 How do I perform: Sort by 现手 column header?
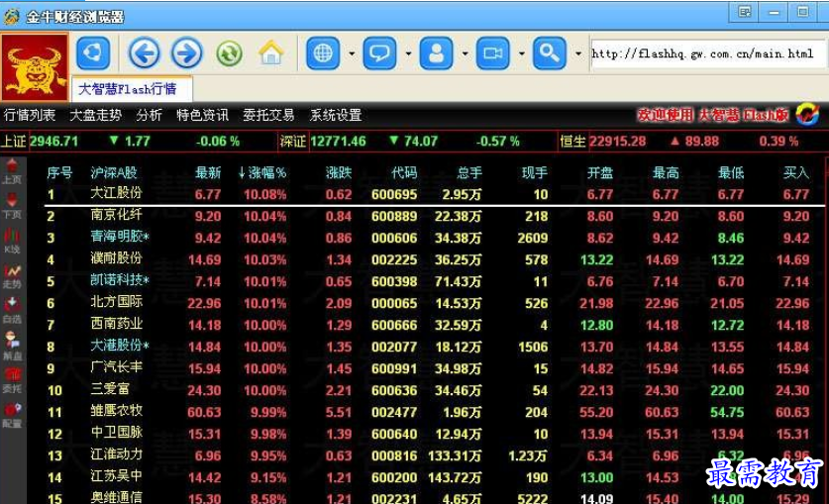pos(535,172)
